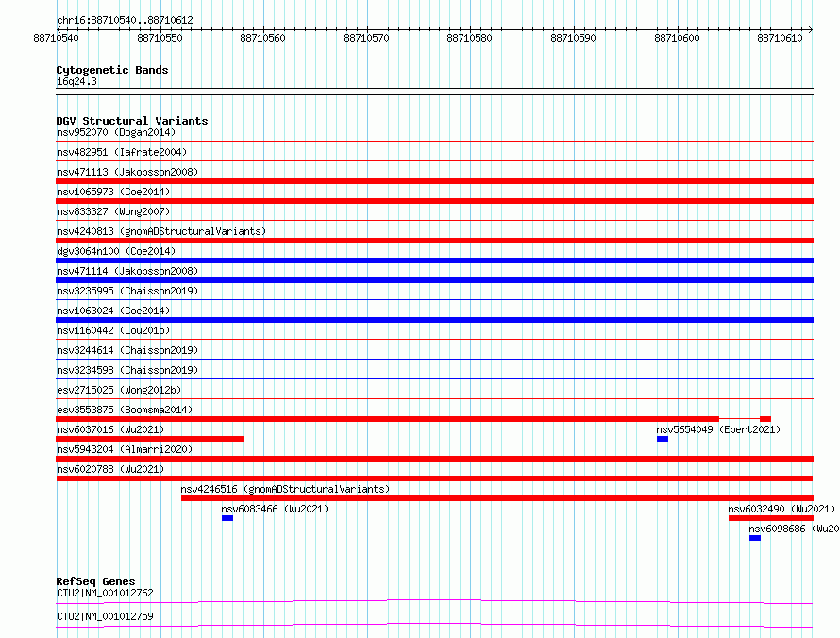Open nsv1063024 (Coe2014) variant label
Screen dimensions: 840x638
(113, 311)
